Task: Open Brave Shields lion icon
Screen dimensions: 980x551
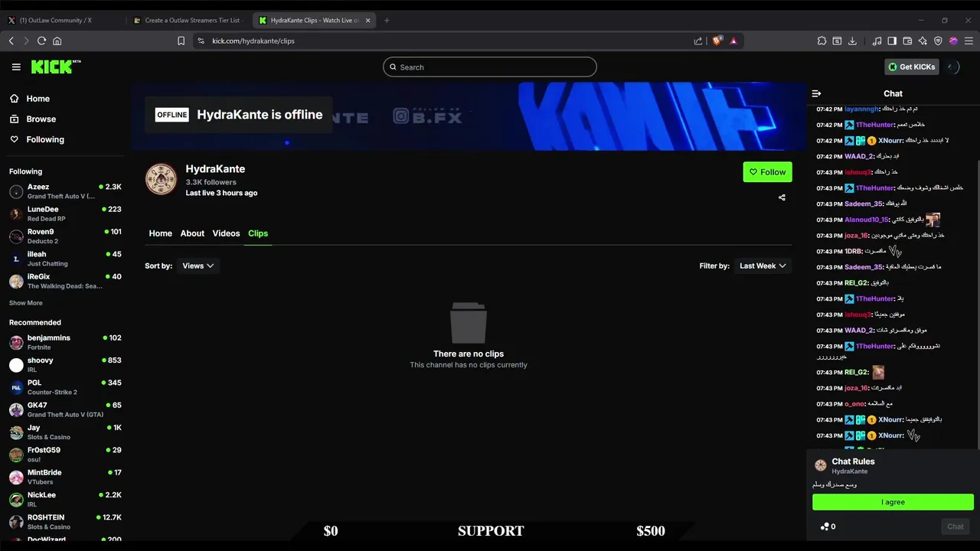Action: (717, 41)
